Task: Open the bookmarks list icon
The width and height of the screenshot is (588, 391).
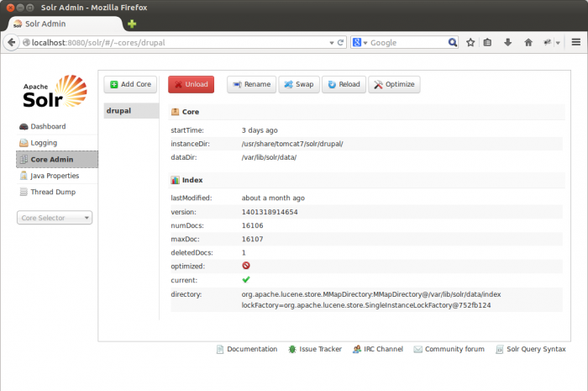Action: (487, 42)
